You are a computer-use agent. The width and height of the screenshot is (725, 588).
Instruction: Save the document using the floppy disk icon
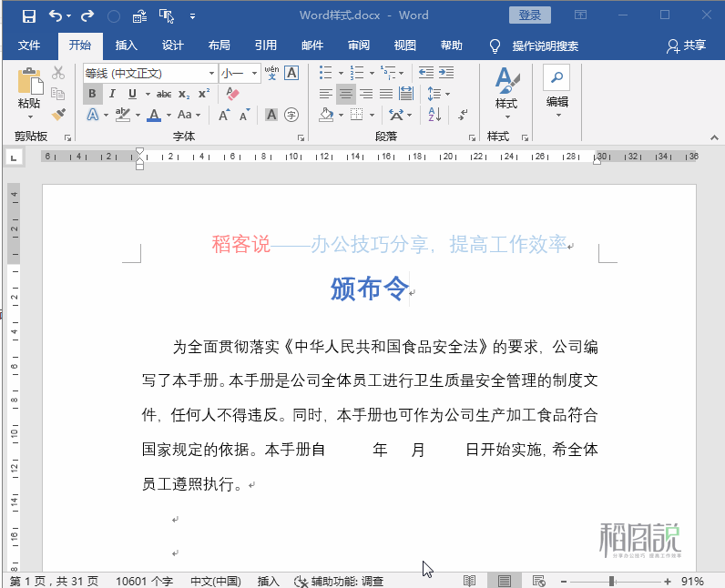coord(28,15)
